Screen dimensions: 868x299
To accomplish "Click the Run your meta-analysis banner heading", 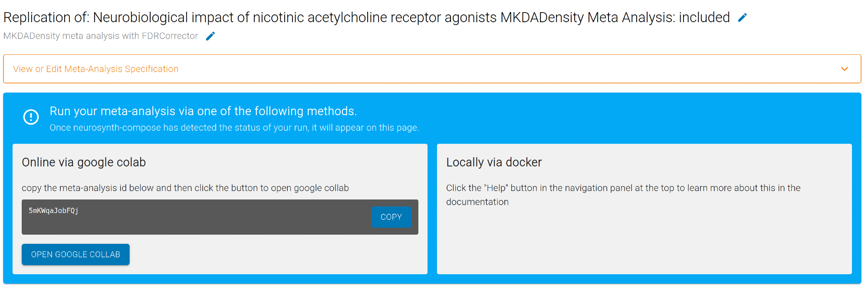I will click(x=203, y=111).
